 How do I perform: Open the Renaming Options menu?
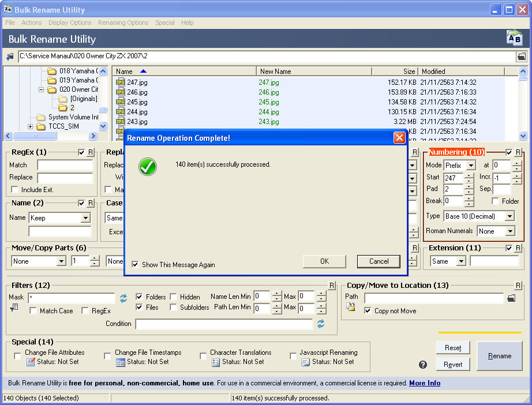coord(123,22)
